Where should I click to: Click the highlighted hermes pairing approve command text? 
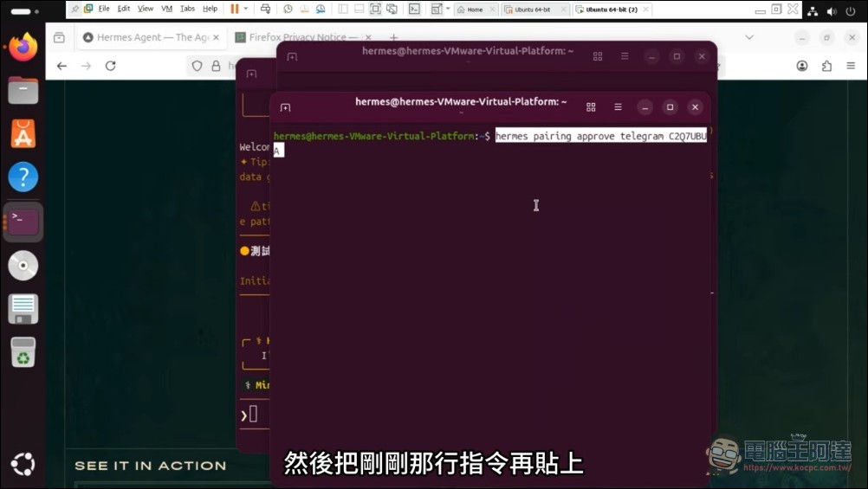point(600,136)
